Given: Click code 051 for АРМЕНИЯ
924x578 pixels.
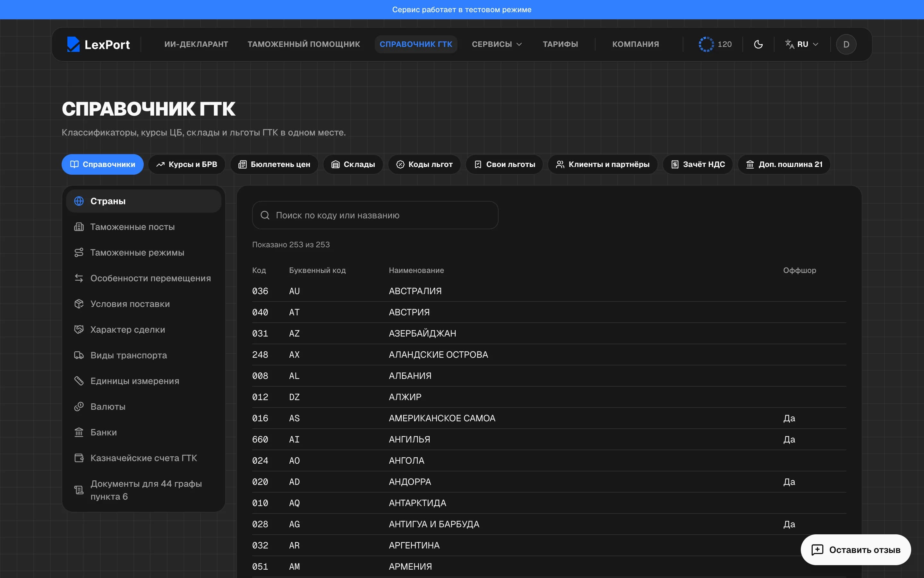Looking at the screenshot, I should (x=260, y=566).
